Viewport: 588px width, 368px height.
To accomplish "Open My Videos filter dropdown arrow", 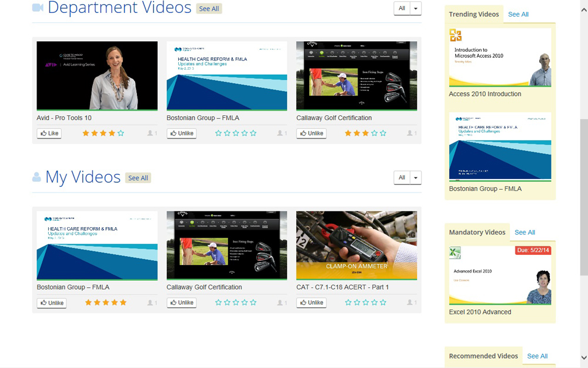I will [416, 178].
